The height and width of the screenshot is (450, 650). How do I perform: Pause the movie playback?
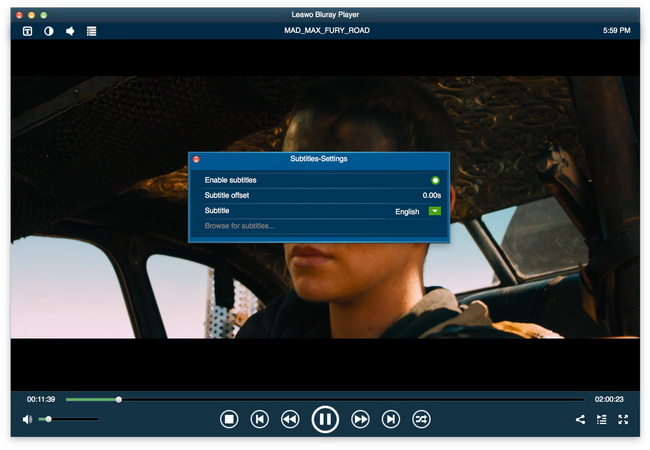click(325, 419)
